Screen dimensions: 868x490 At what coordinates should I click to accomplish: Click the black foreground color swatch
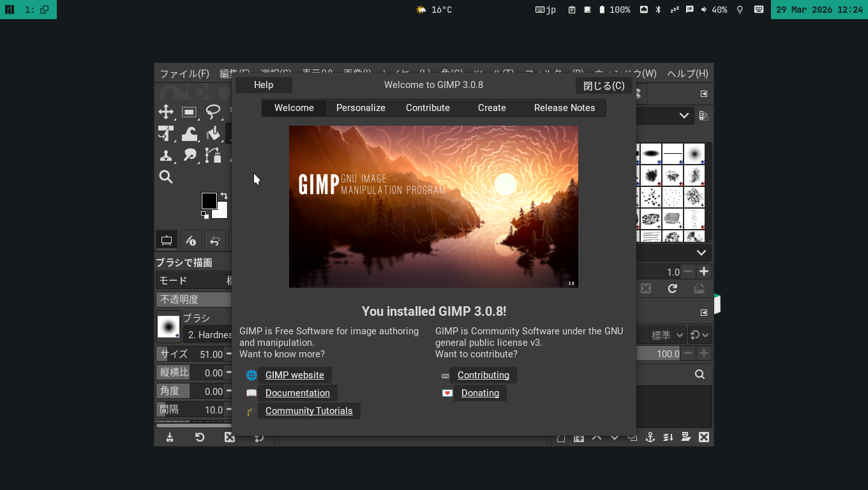(208, 200)
